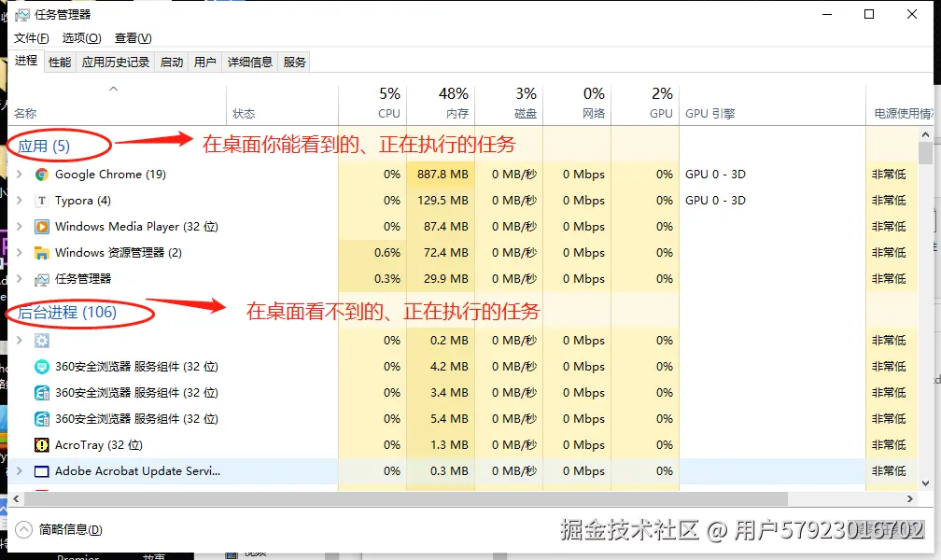Switch to the 服务 tab
This screenshot has width=941, height=560.
point(294,62)
